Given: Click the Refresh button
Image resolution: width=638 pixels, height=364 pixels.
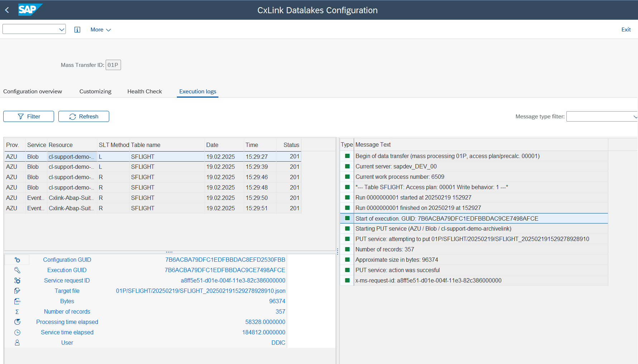Looking at the screenshot, I should coord(84,117).
